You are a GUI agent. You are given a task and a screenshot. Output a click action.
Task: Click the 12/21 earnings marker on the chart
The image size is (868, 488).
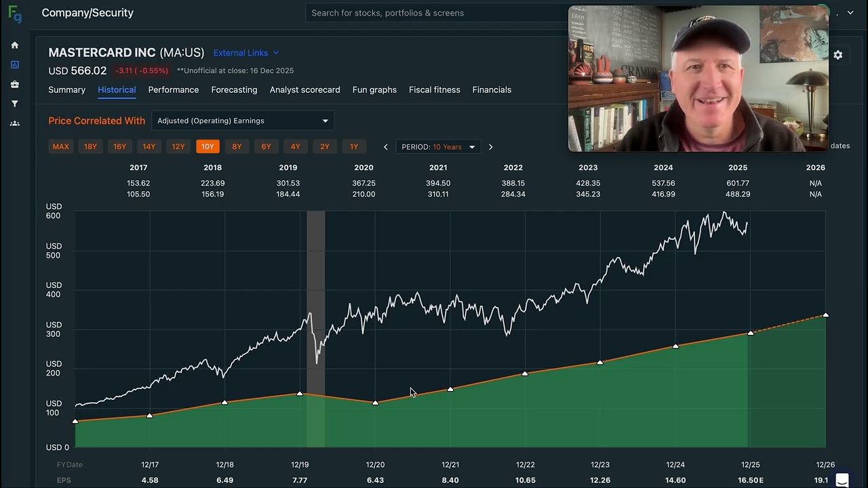tap(450, 390)
